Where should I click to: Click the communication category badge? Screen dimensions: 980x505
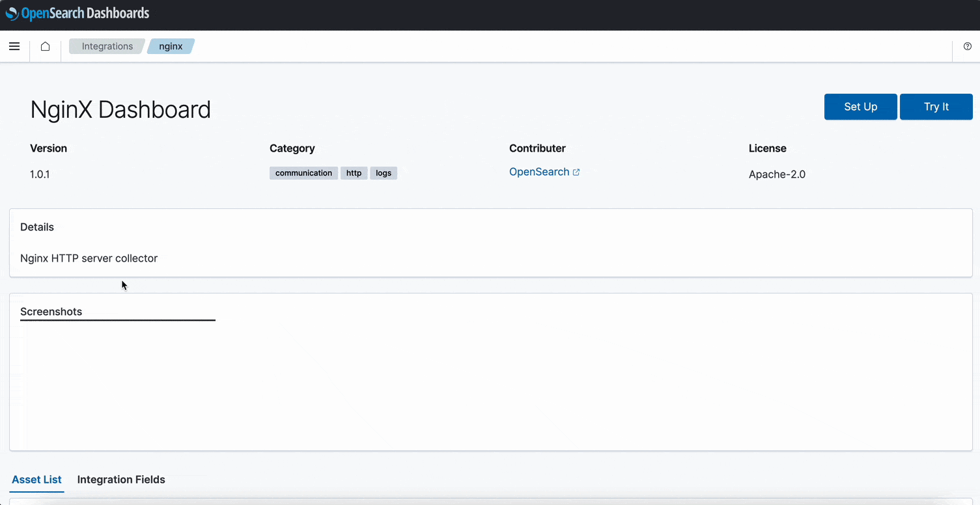(303, 173)
